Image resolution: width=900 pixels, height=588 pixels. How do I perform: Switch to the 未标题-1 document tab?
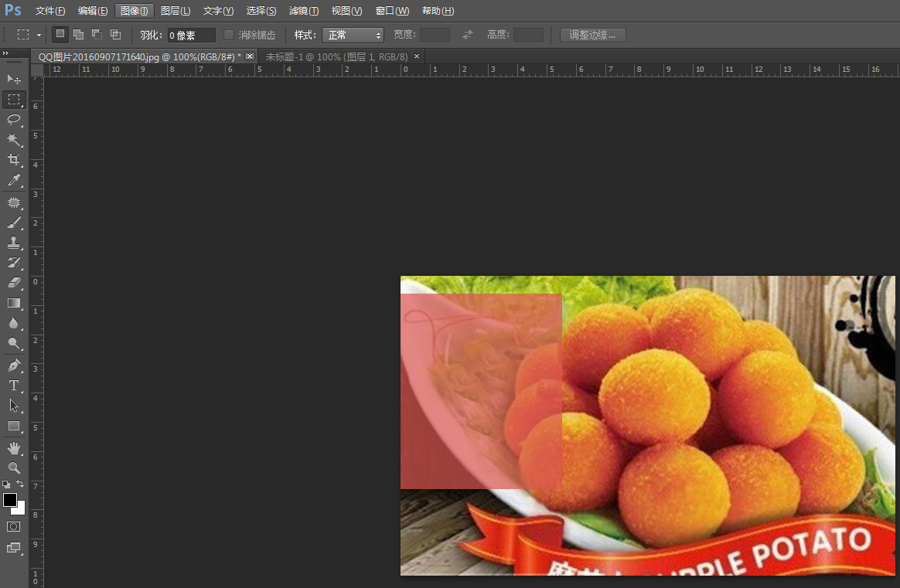click(336, 56)
